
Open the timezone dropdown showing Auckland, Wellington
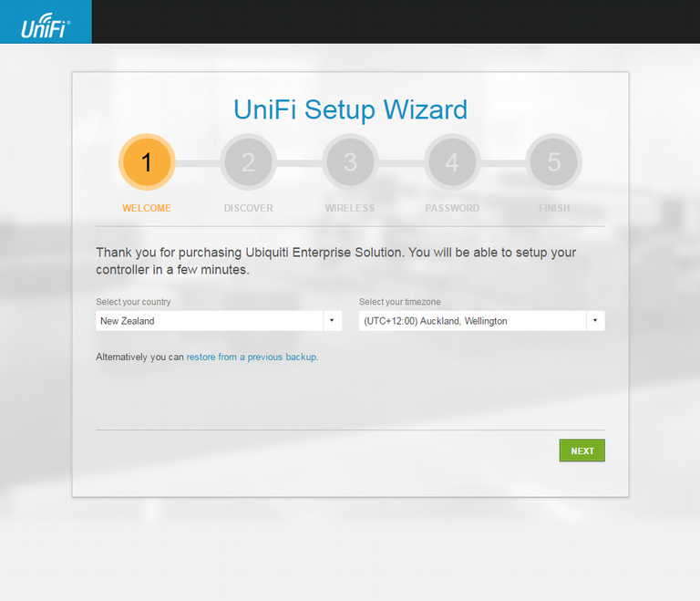pyautogui.click(x=481, y=321)
